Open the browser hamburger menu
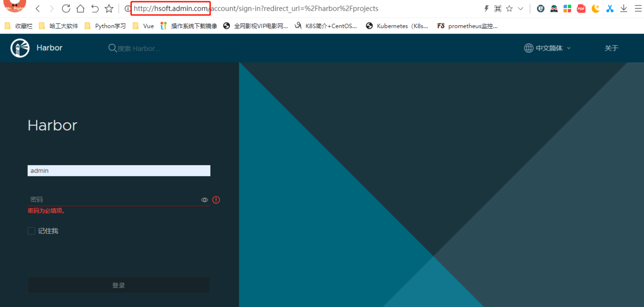The height and width of the screenshot is (307, 644). (x=637, y=9)
